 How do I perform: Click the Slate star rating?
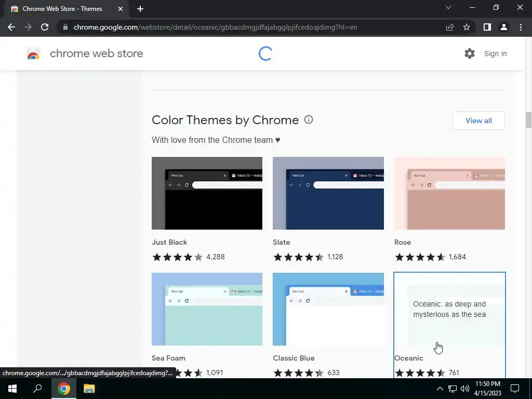[x=299, y=257]
